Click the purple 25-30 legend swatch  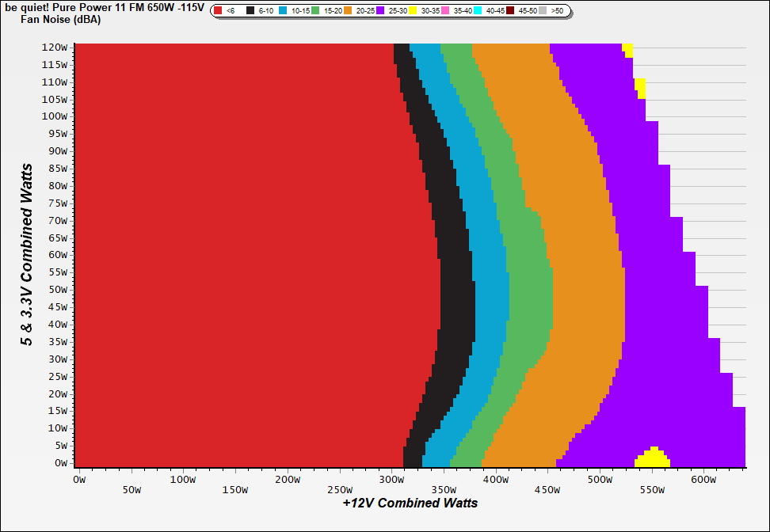[381, 11]
